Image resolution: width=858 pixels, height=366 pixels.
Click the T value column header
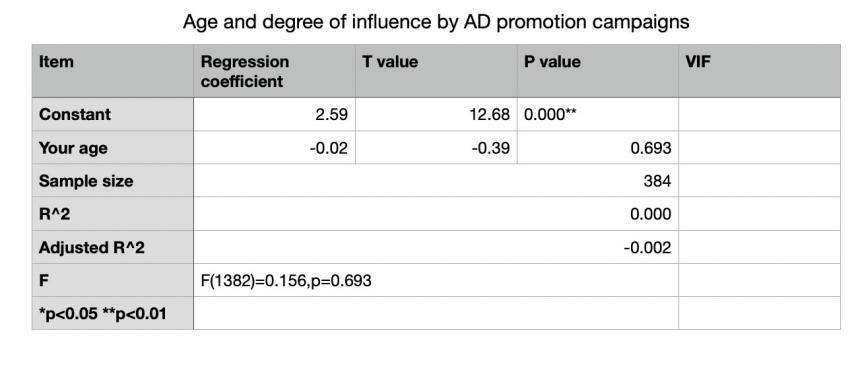(436, 71)
